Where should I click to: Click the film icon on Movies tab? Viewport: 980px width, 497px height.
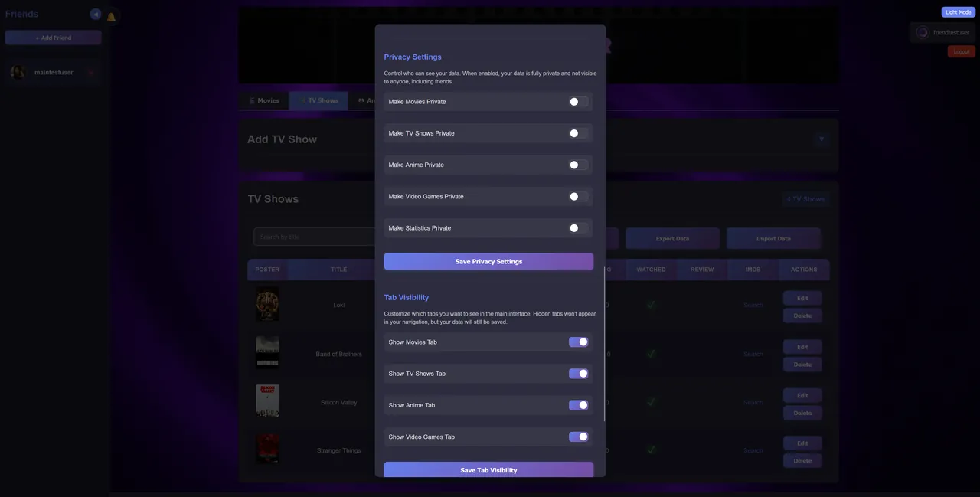(x=252, y=100)
